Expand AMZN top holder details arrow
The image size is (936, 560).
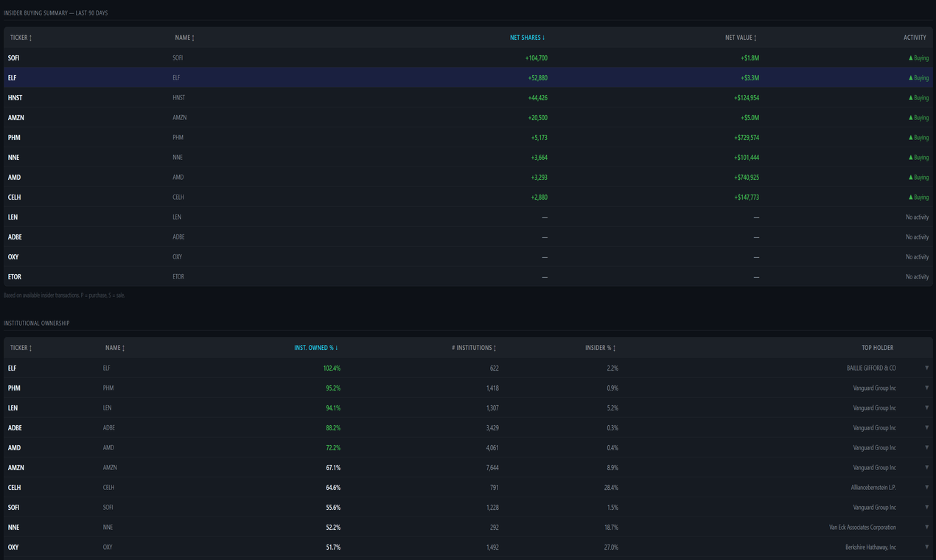click(926, 467)
